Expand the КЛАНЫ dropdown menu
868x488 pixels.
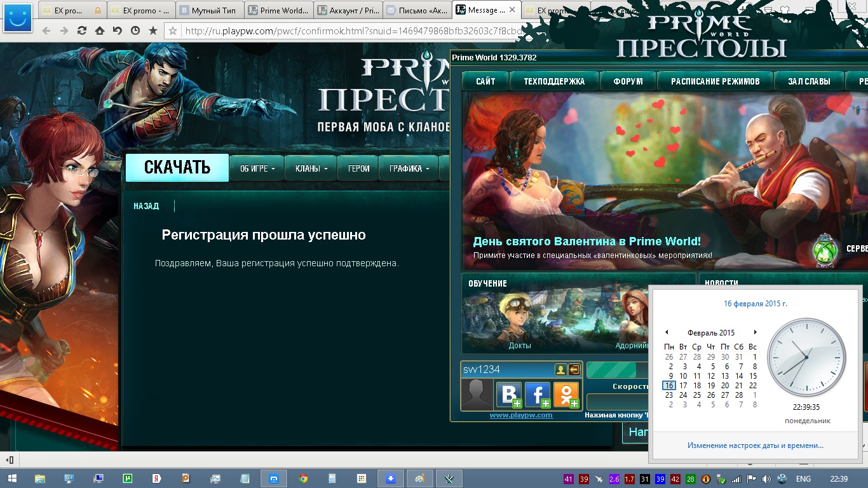(311, 168)
